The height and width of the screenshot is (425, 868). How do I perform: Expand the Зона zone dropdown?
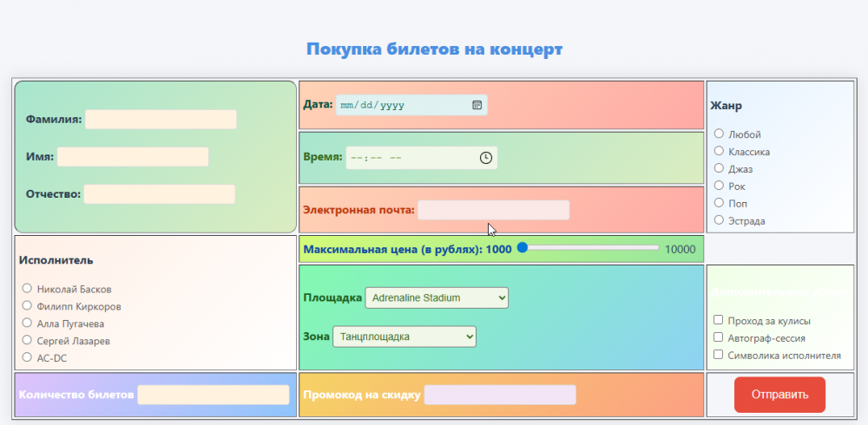click(404, 337)
